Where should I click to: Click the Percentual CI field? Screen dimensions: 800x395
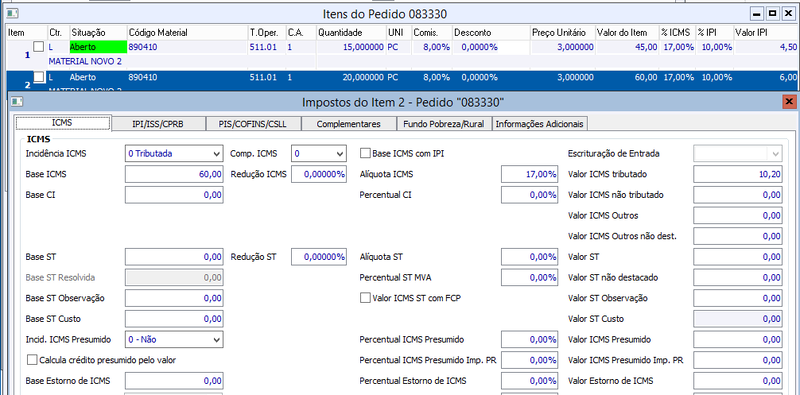coord(530,195)
